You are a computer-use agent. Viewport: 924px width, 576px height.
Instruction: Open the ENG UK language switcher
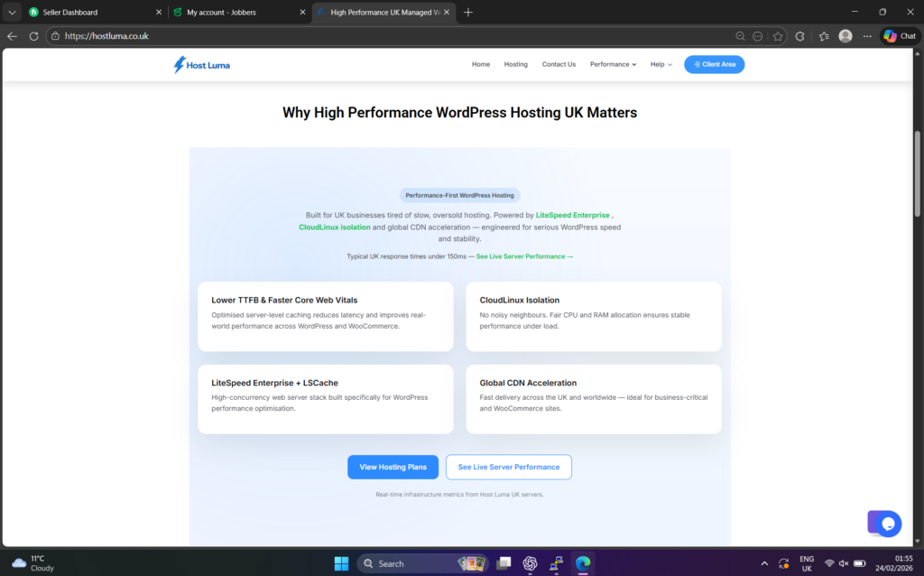[807, 563]
